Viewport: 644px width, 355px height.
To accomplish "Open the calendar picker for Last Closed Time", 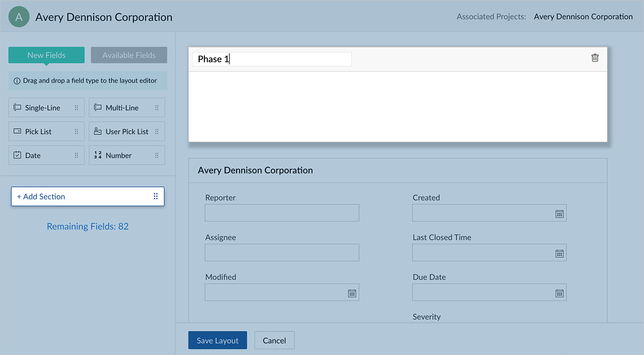I will click(x=559, y=254).
